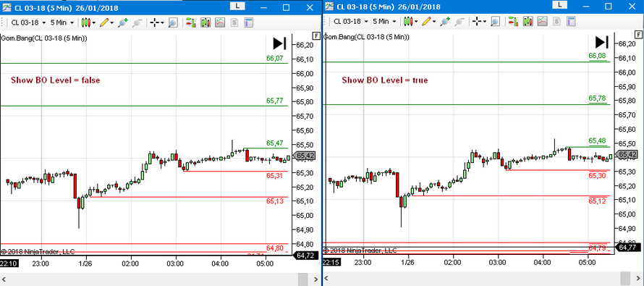The width and height of the screenshot is (644, 286).
Task: Expand chart style dropdown arrow in left chart
Action: click(x=94, y=22)
